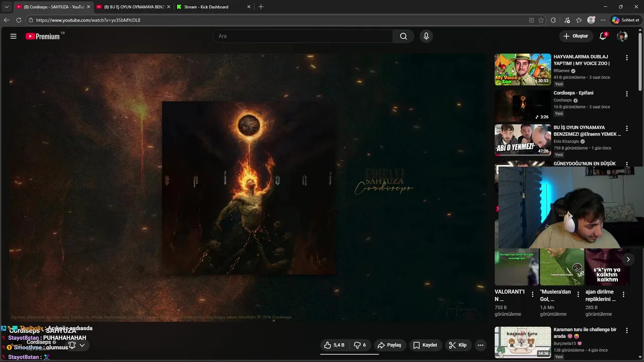
Task: Open the RRaenee channel link
Action: [561, 71]
